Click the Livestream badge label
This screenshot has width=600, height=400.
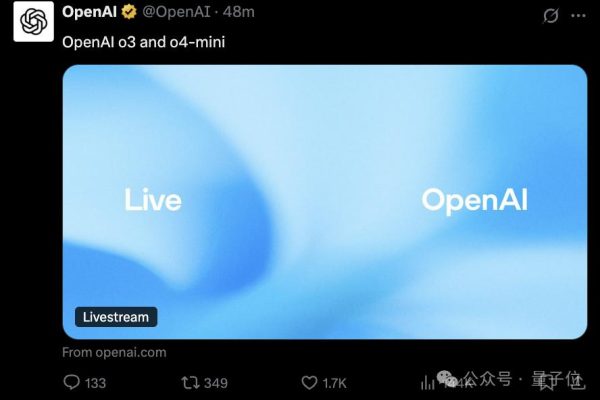tap(116, 317)
